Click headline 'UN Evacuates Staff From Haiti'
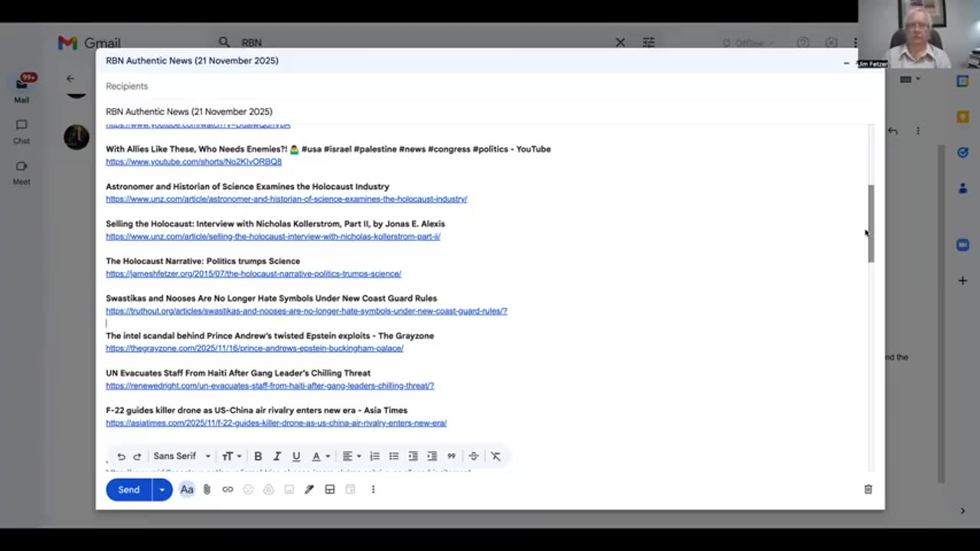 pyautogui.click(x=238, y=373)
